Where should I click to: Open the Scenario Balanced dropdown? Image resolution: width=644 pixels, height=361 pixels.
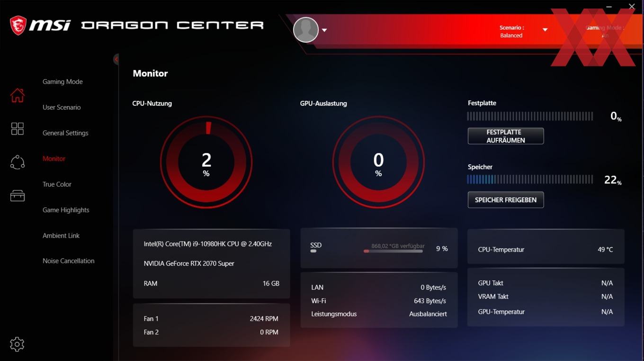[523, 31]
